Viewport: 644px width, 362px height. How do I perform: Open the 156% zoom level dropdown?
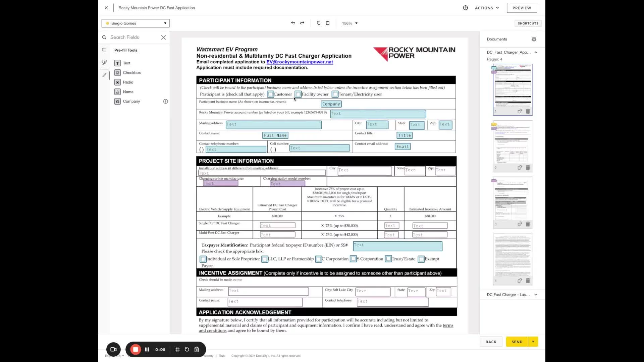click(350, 23)
